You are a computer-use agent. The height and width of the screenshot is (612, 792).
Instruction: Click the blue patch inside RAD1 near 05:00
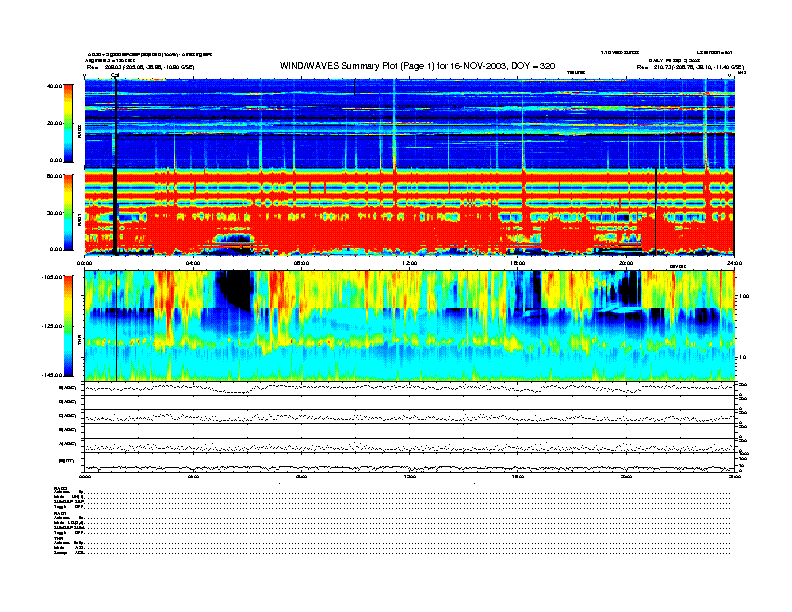click(x=233, y=238)
